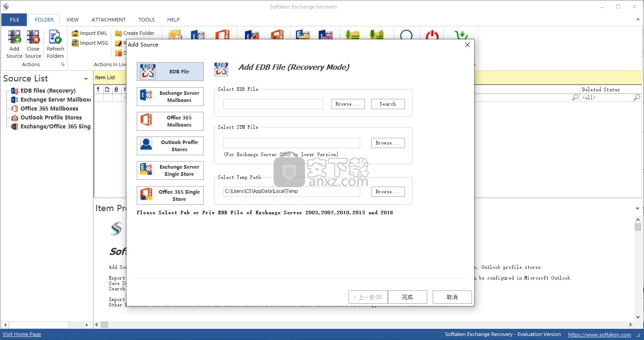Select Outlook Profile Stores source type
This screenshot has width=644, height=340.
(x=170, y=146)
